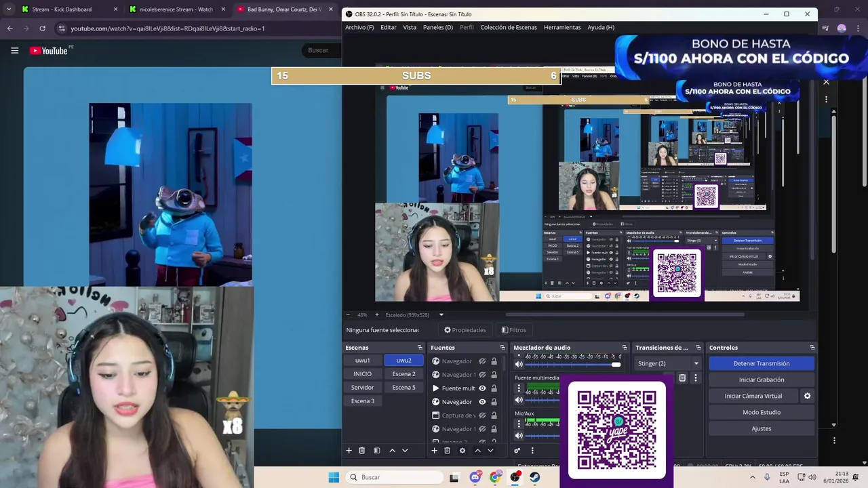868x488 pixels.
Task: Open the Editar menu in OBS
Action: point(389,27)
